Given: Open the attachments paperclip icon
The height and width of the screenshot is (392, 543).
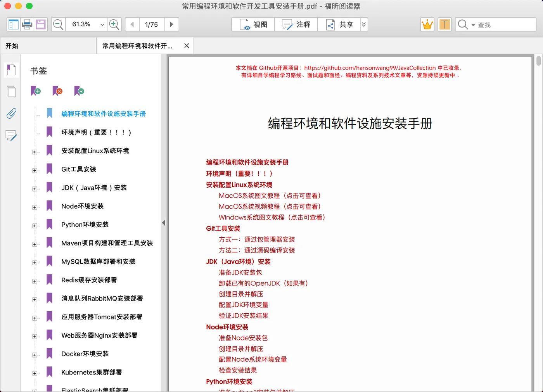Looking at the screenshot, I should click(x=11, y=114).
